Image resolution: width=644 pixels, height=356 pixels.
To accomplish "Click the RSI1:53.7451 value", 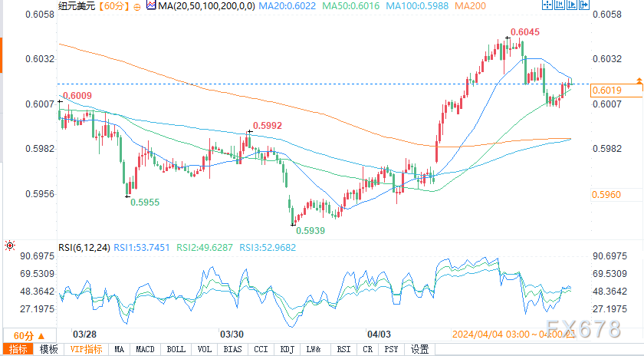I will pos(142,248).
